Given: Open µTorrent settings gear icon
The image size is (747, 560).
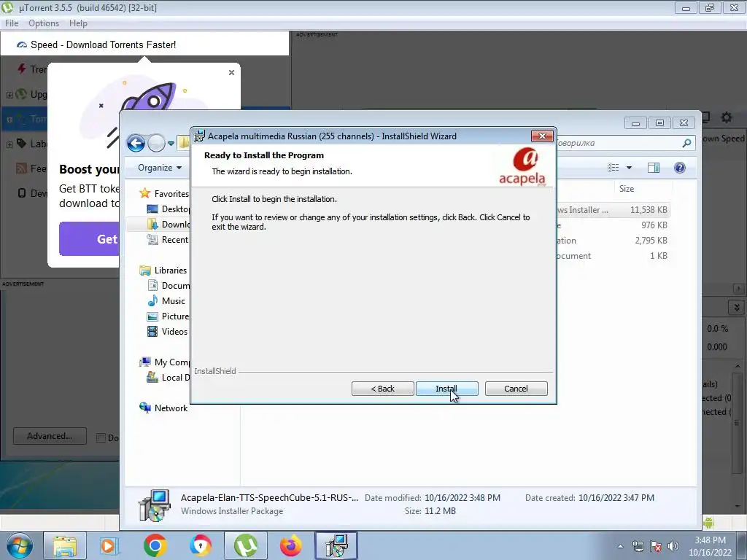Looking at the screenshot, I should (727, 117).
